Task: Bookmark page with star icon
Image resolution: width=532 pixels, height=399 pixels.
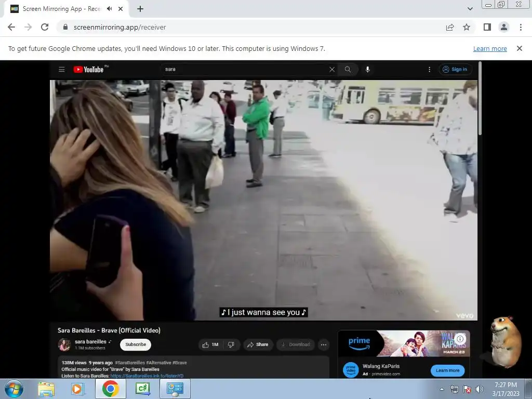Action: click(467, 27)
